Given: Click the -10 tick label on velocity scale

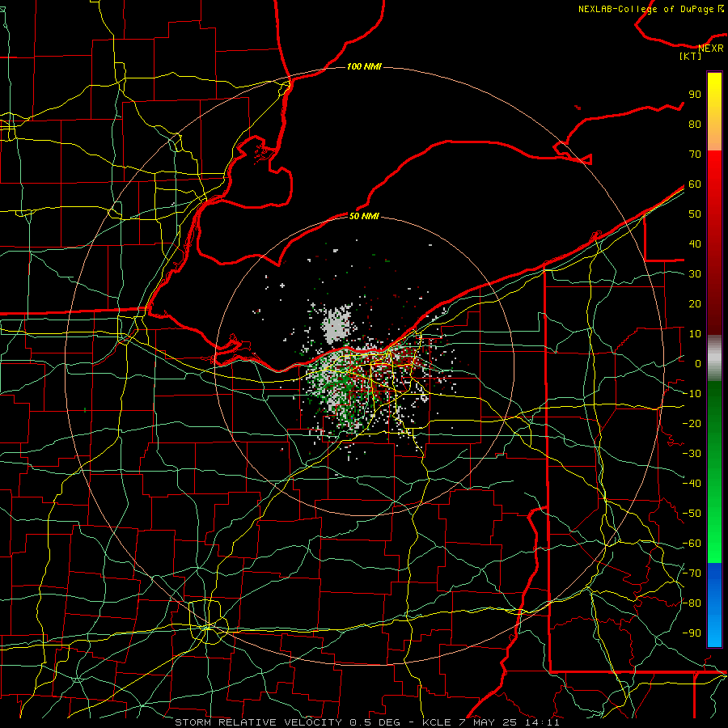Looking at the screenshot, I should (x=692, y=394).
